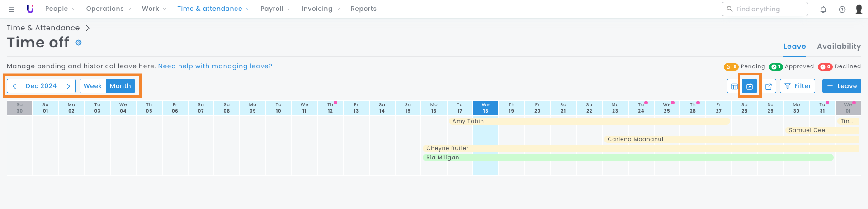Open the user profile avatar

click(859, 9)
